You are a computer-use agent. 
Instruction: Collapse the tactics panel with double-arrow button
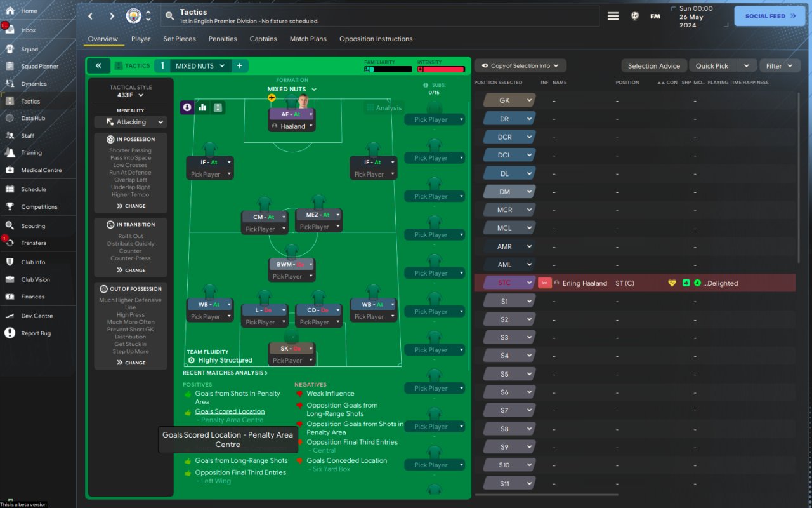coord(98,65)
